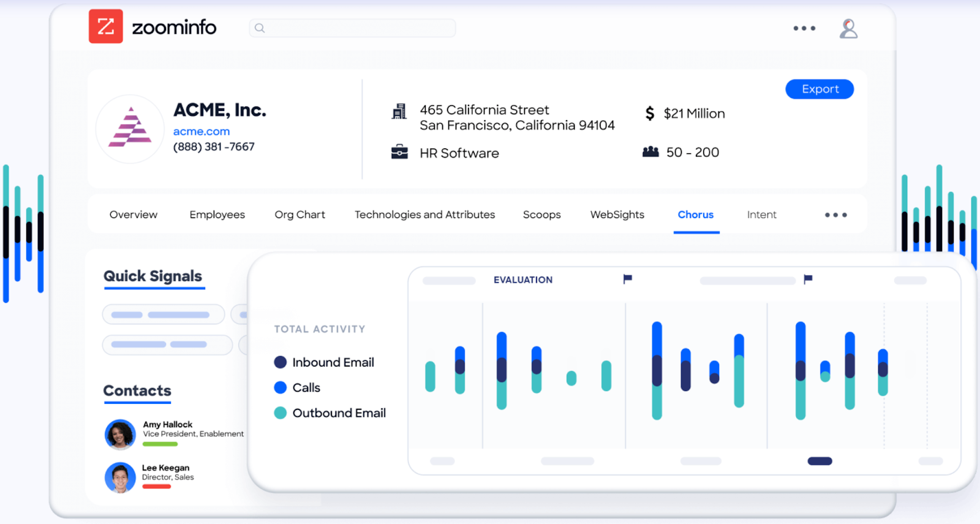Screen dimensions: 980x524
Task: Select contact Lee Keegan name
Action: click(x=166, y=468)
